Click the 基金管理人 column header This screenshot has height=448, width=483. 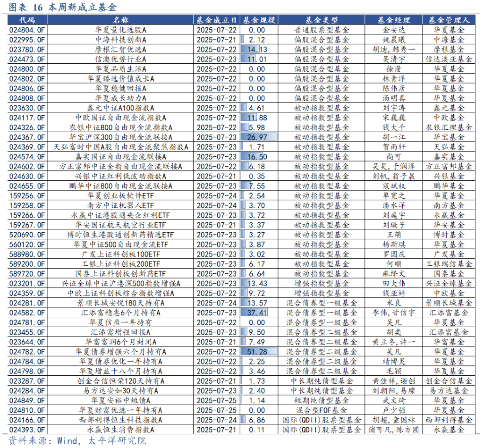pos(448,20)
